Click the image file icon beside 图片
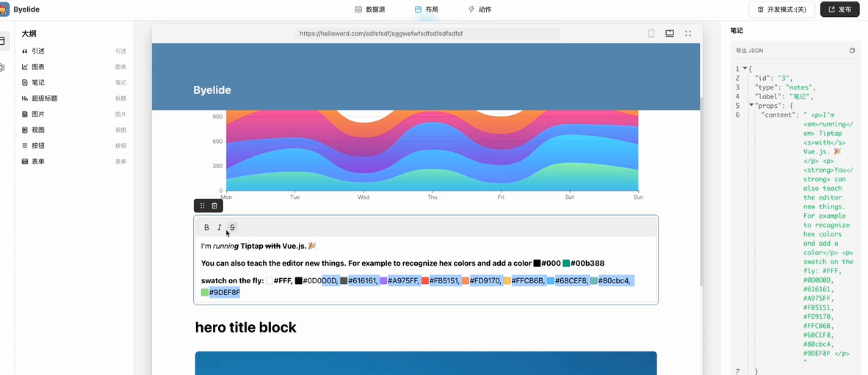This screenshot has height=375, width=868. point(24,114)
